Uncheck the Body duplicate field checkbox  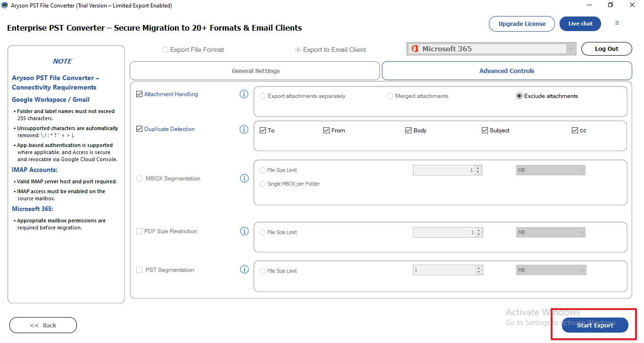[408, 131]
